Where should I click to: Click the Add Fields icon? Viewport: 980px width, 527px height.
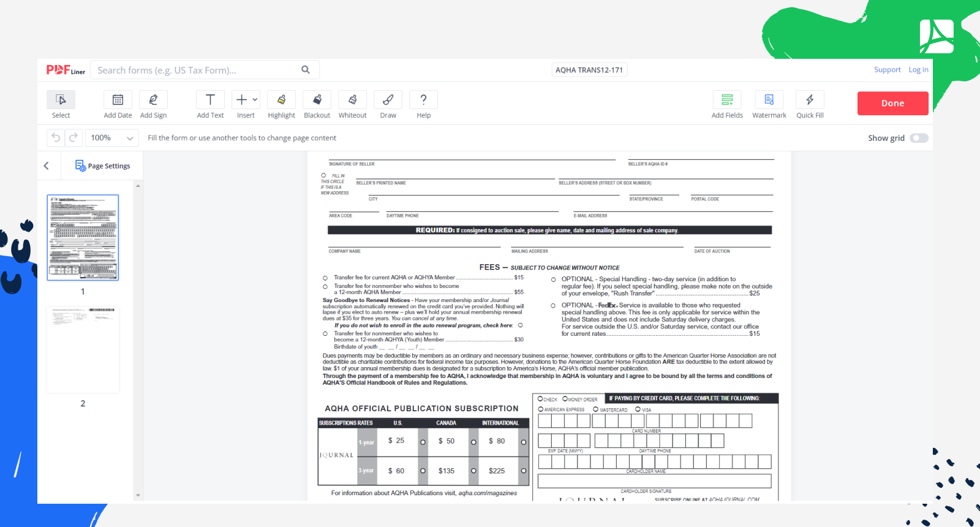(x=727, y=100)
